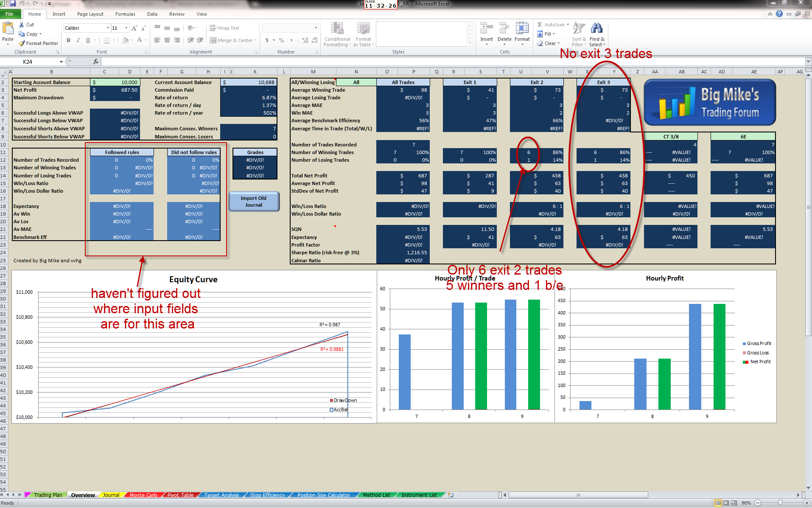Open the Number Format combo box
Viewport: 812px width, 508px height.
290,28
